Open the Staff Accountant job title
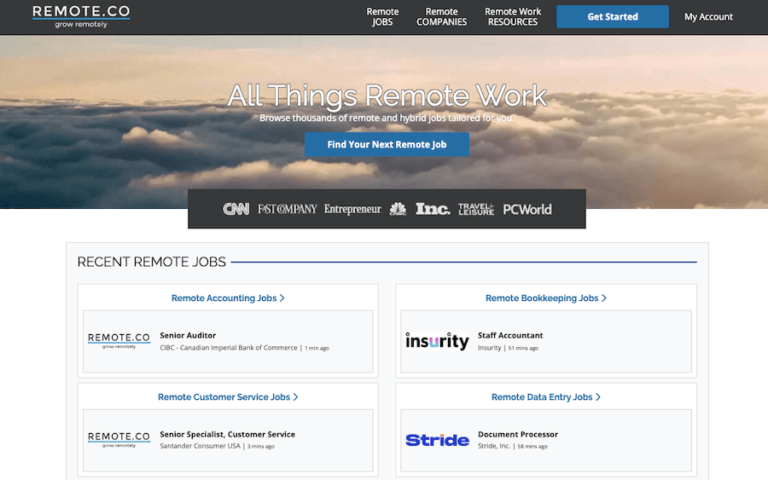Image resolution: width=768 pixels, height=480 pixels. 510,336
